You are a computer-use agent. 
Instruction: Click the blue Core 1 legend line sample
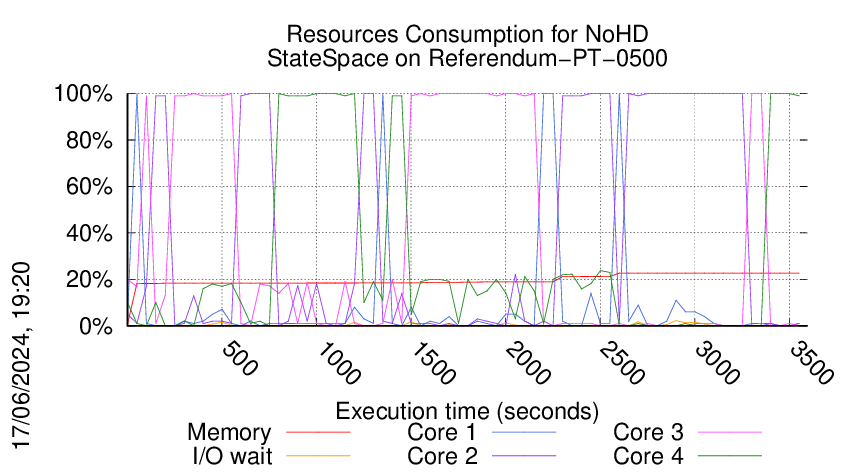524,433
